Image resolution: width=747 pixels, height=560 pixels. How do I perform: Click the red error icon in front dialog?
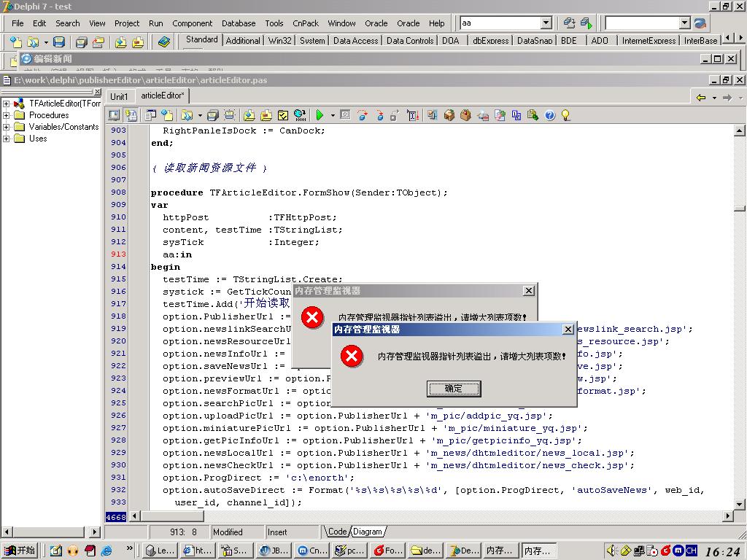click(x=352, y=357)
